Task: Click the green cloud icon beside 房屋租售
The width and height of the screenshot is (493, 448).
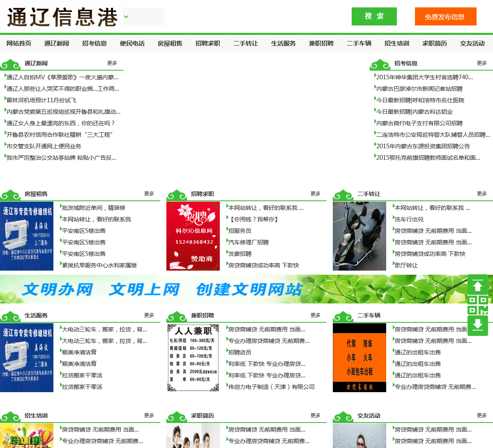Action: pos(10,195)
